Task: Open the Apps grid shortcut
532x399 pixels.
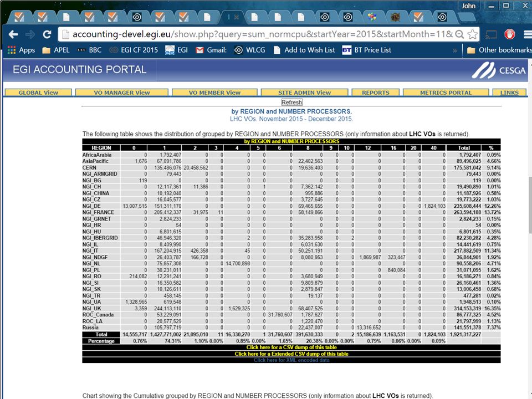Action: coord(21,50)
